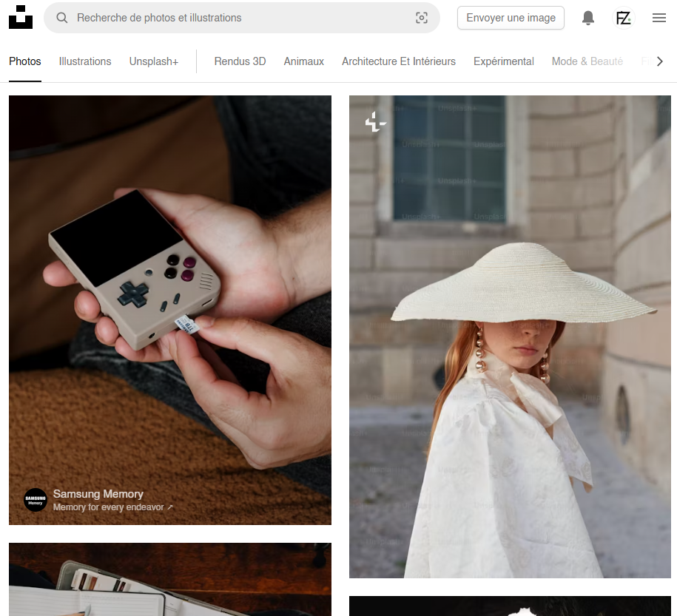Open the Unsplash+ tab
The image size is (677, 616).
point(154,61)
